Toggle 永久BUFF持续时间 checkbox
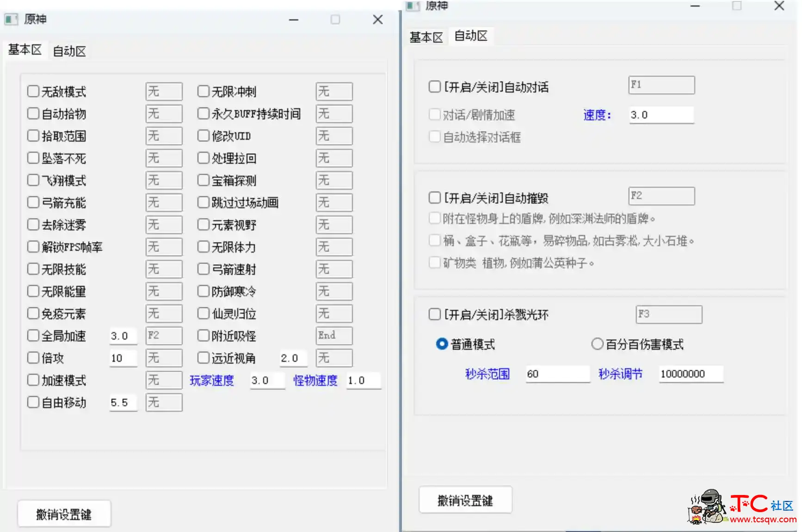Screen dimensions: 802x532 click(204, 113)
